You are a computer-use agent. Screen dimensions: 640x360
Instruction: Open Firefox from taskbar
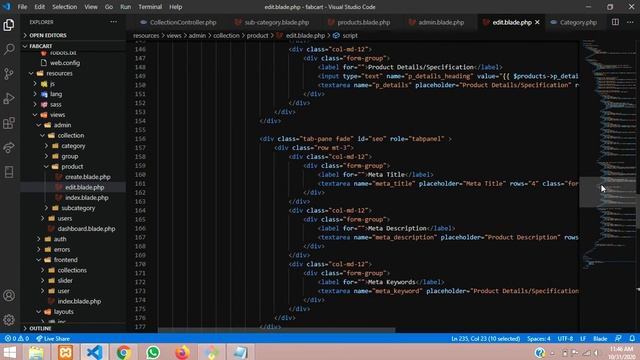click(x=182, y=352)
